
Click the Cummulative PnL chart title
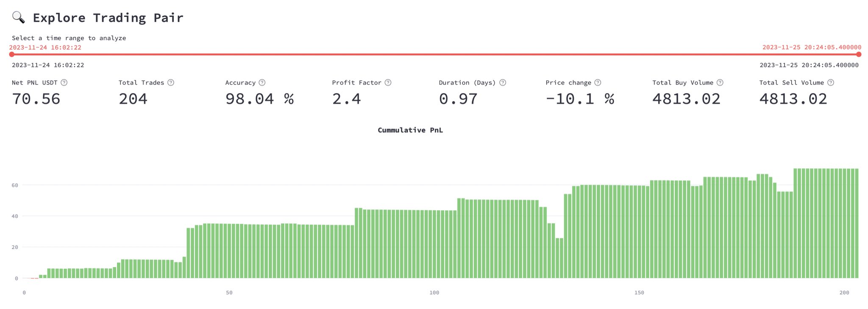[x=410, y=130]
